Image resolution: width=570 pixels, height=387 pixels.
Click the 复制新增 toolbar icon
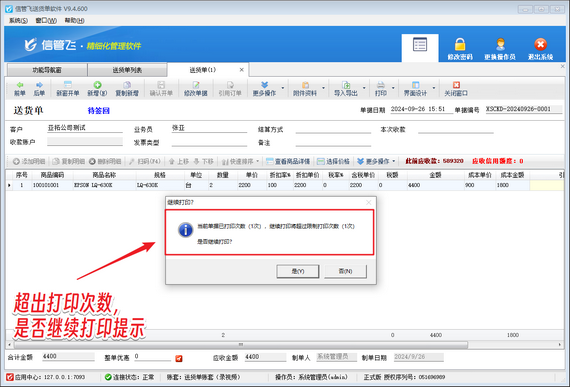tap(127, 85)
